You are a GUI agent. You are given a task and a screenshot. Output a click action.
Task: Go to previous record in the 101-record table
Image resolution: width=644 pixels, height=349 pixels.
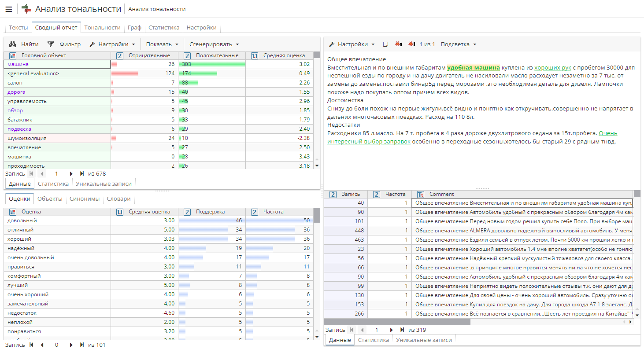tap(42, 345)
